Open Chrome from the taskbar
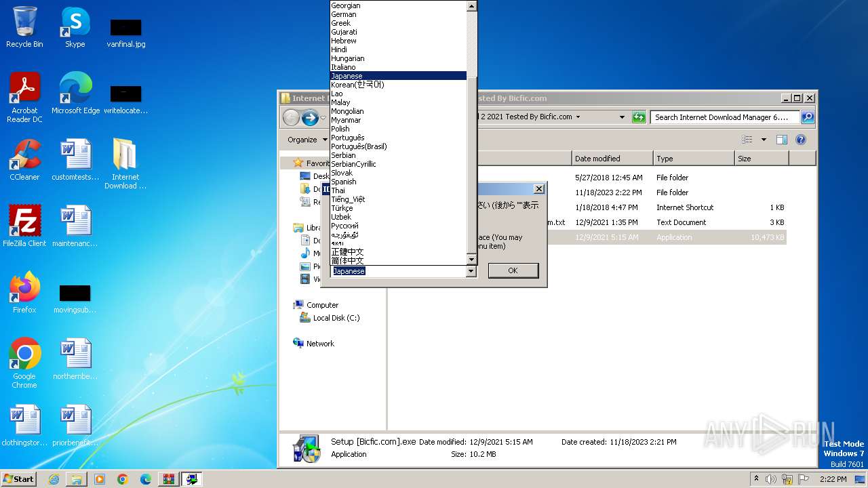 click(123, 479)
